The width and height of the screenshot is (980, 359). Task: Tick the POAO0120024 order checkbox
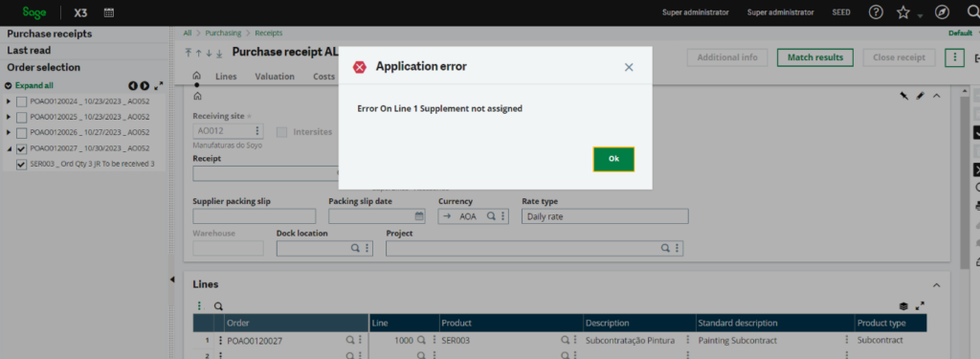tap(21, 101)
